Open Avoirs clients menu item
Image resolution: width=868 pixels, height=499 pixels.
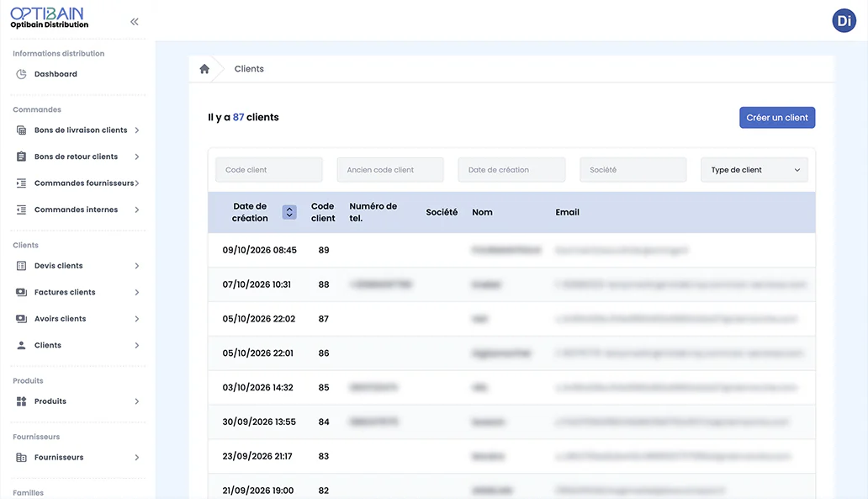(x=60, y=319)
